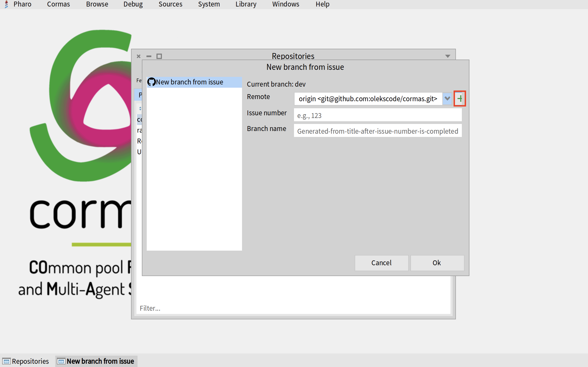
Task: Open the Debug menu
Action: click(133, 4)
